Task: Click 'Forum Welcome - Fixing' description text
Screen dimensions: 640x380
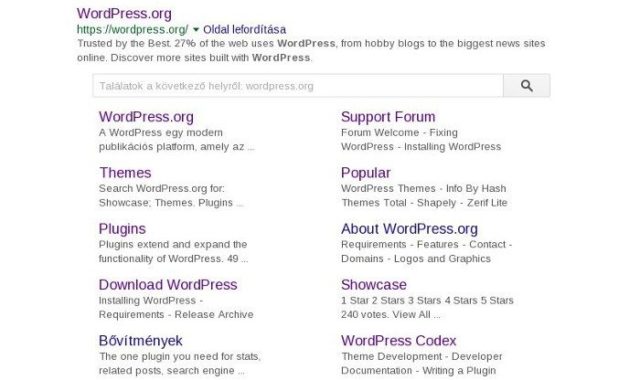Action: pyautogui.click(x=399, y=133)
